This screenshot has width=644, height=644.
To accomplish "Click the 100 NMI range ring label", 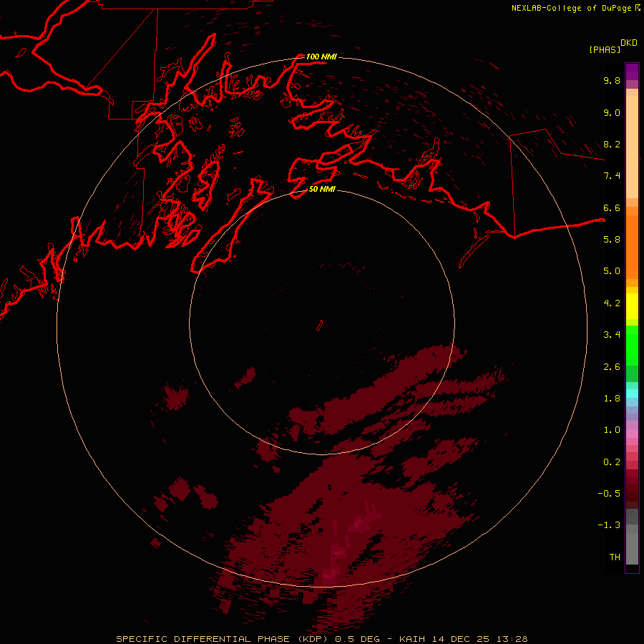I will point(321,57).
